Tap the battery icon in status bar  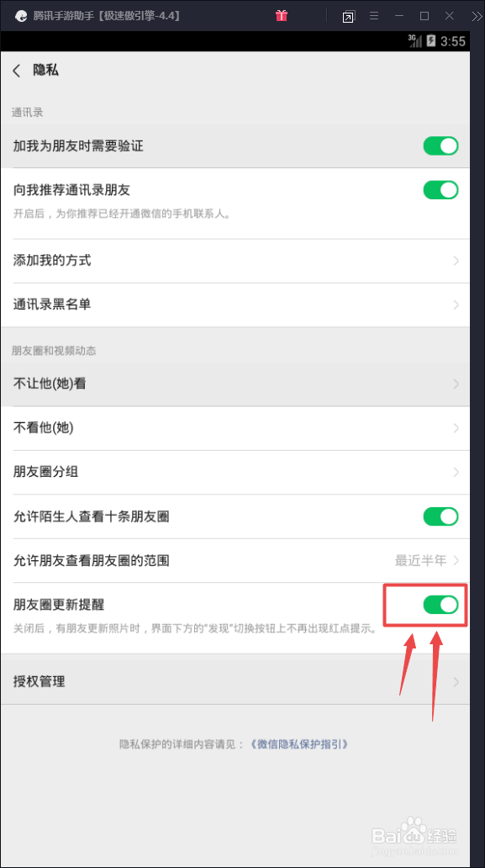coord(431,41)
